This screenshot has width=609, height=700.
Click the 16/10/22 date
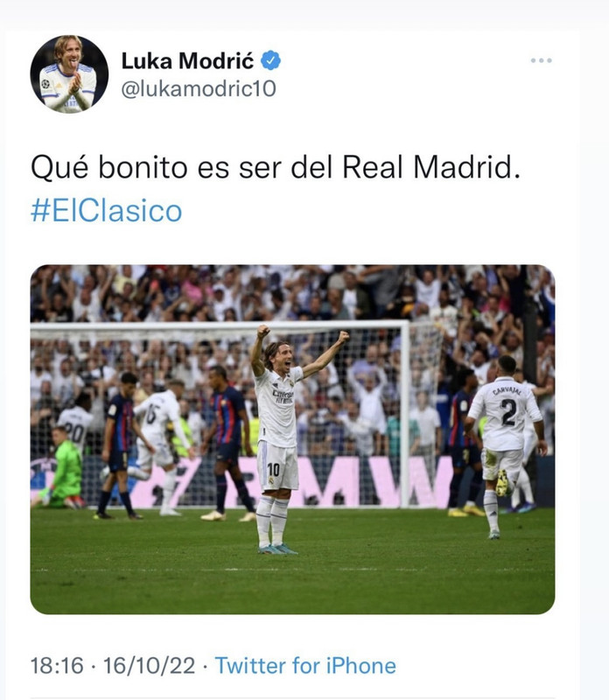pyautogui.click(x=149, y=666)
